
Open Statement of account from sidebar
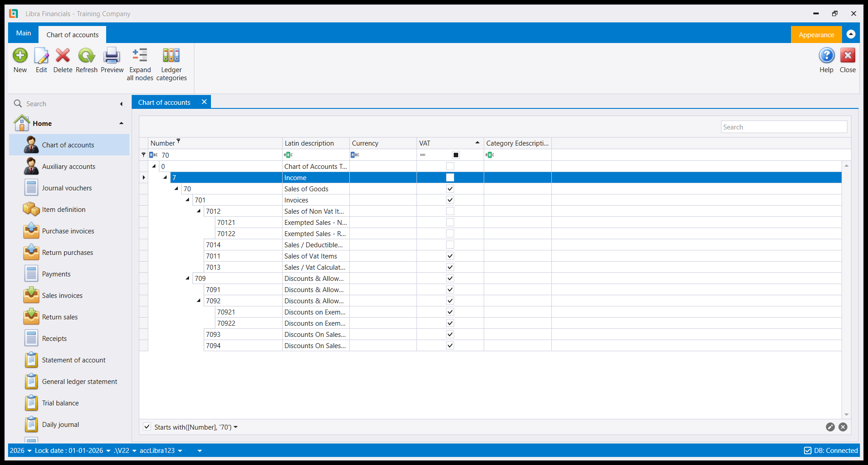click(69, 360)
